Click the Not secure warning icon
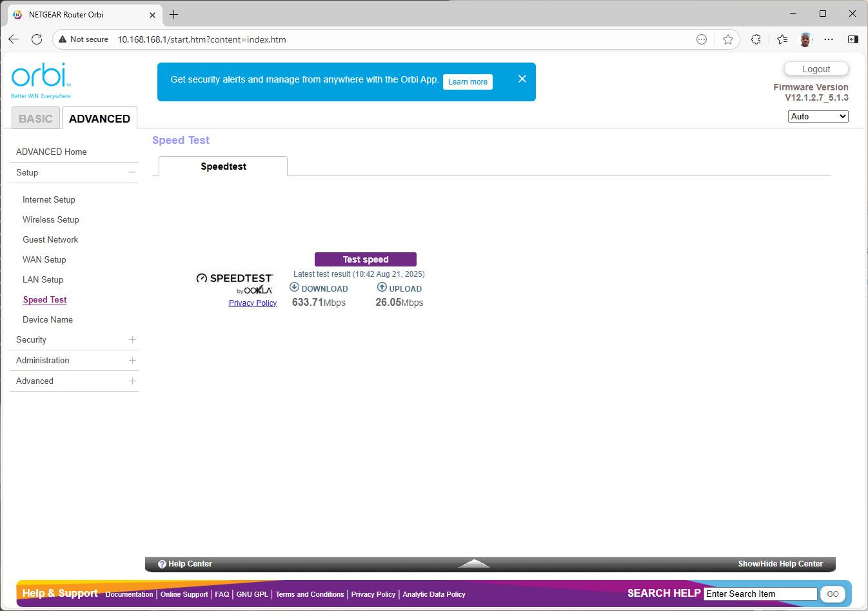 [x=63, y=39]
